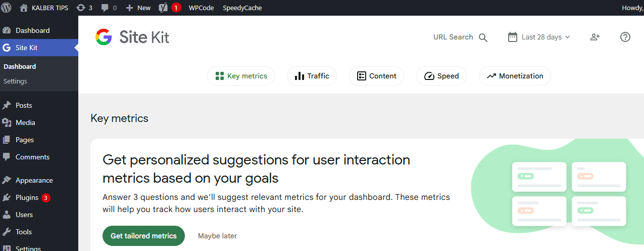
Task: Click the Google Site Kit logo
Action: 132,37
